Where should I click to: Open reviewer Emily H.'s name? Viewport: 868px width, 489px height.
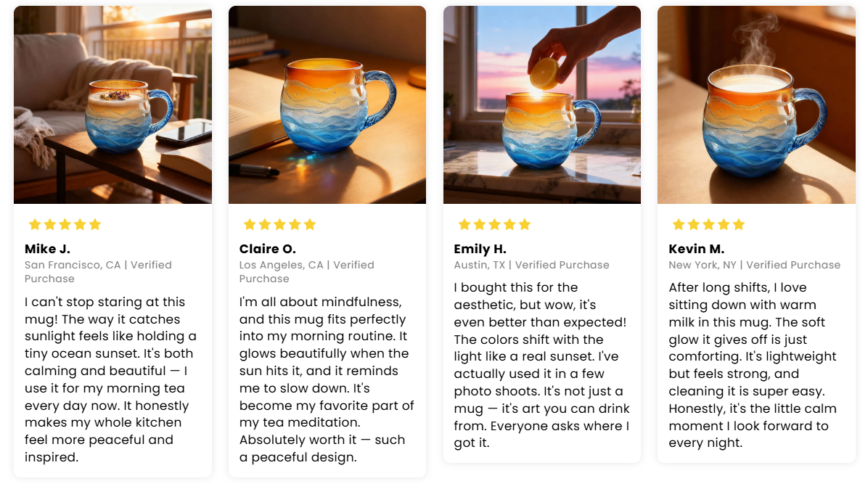pos(480,249)
